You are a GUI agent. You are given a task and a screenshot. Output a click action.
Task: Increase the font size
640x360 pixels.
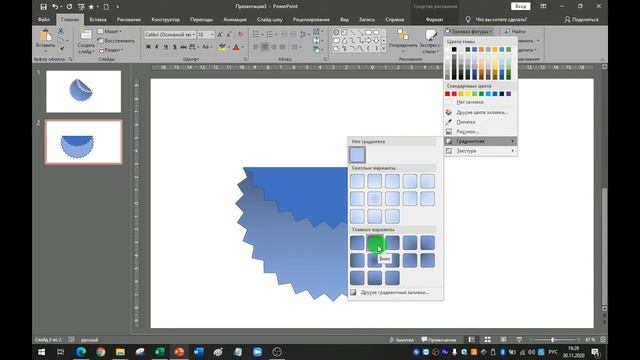[x=220, y=35]
